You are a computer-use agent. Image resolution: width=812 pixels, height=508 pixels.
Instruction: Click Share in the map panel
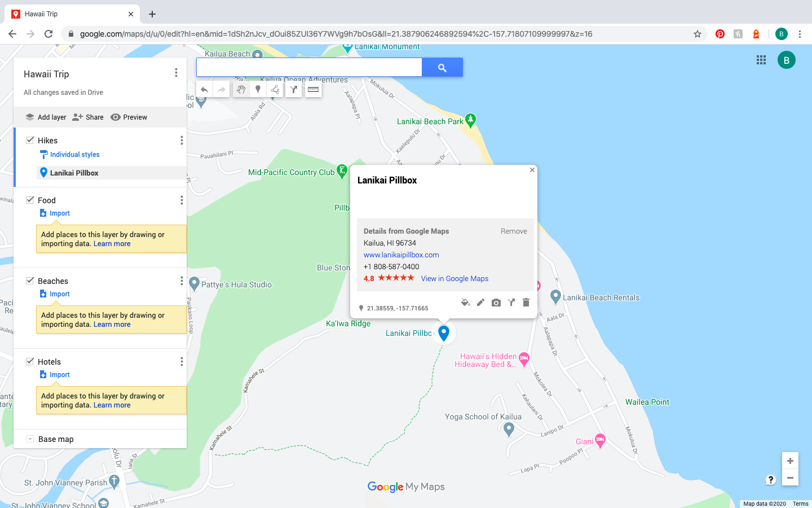click(88, 117)
